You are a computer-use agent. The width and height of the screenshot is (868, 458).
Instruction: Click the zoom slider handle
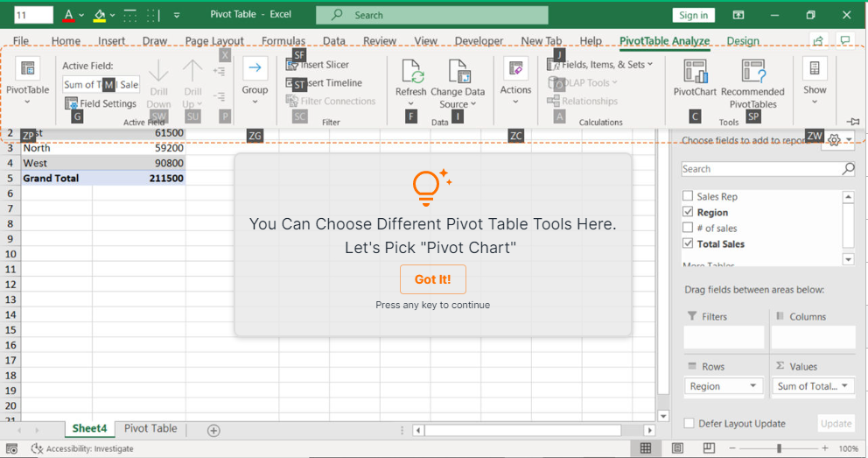coord(779,448)
